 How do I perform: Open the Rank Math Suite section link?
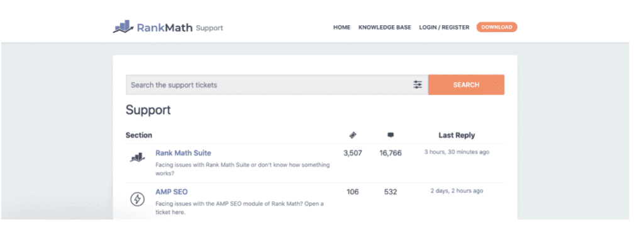(x=183, y=152)
